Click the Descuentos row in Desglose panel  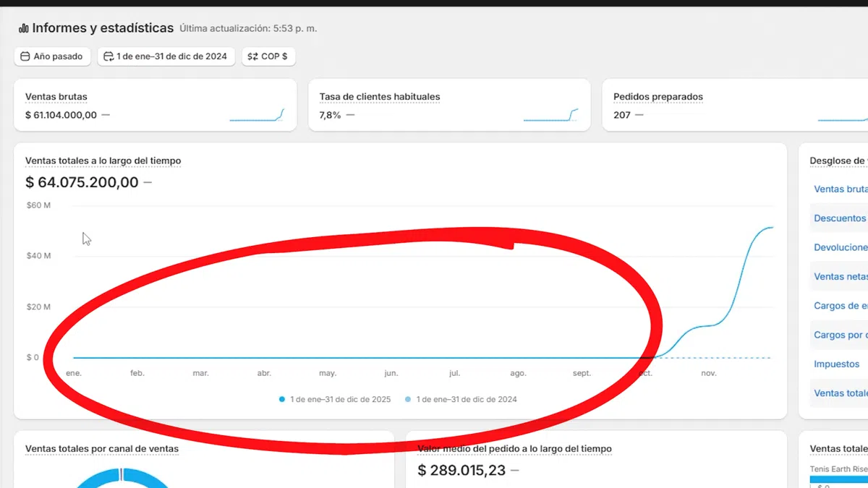click(x=839, y=218)
